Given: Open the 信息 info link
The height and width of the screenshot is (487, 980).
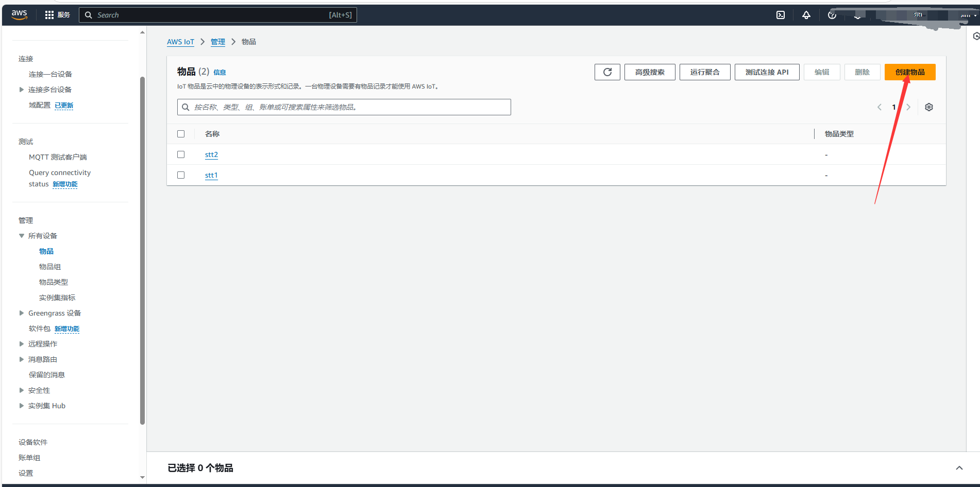Looking at the screenshot, I should (x=219, y=73).
